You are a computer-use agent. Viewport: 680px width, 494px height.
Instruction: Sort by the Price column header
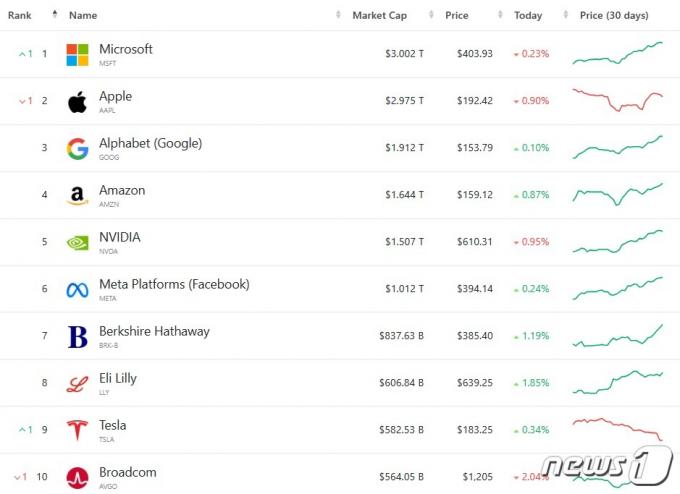pos(457,15)
